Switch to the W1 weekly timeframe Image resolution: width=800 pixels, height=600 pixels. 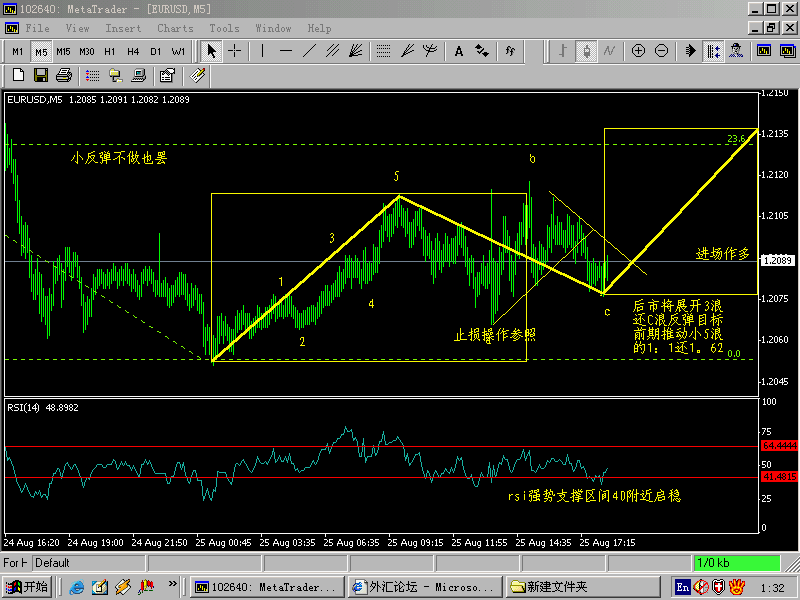[179, 52]
